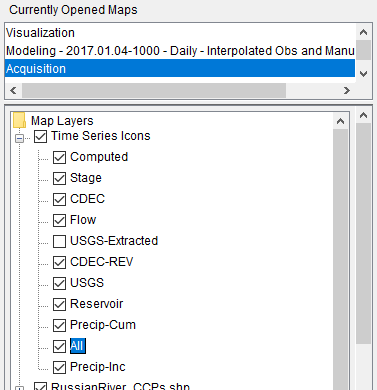377x390 pixels.
Task: Uncheck the Time Series Icons checkbox
Action: tap(40, 136)
